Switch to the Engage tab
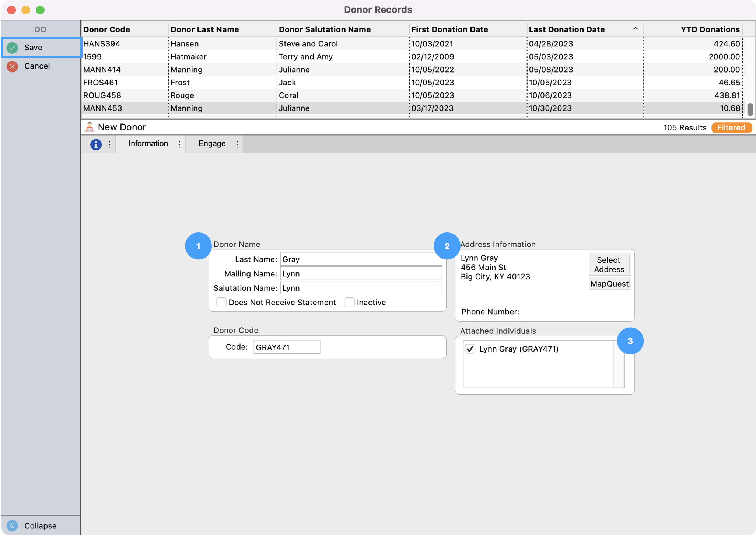This screenshot has height=535, width=756. pyautogui.click(x=212, y=144)
